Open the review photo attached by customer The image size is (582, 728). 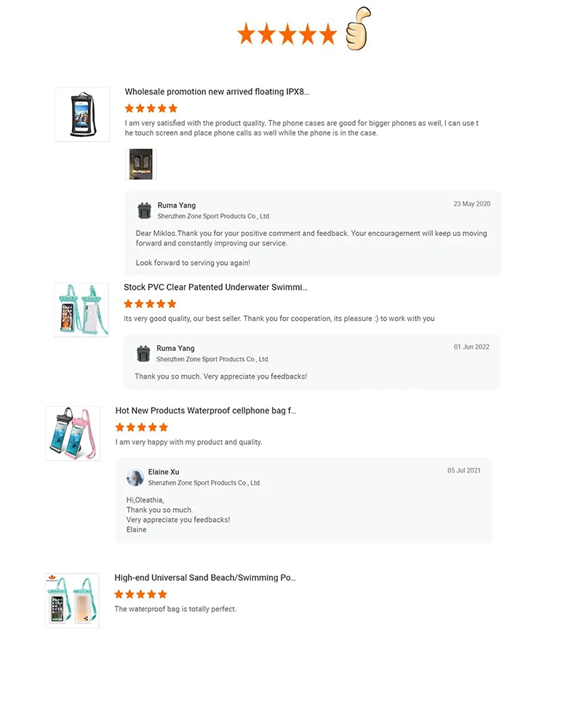click(141, 165)
